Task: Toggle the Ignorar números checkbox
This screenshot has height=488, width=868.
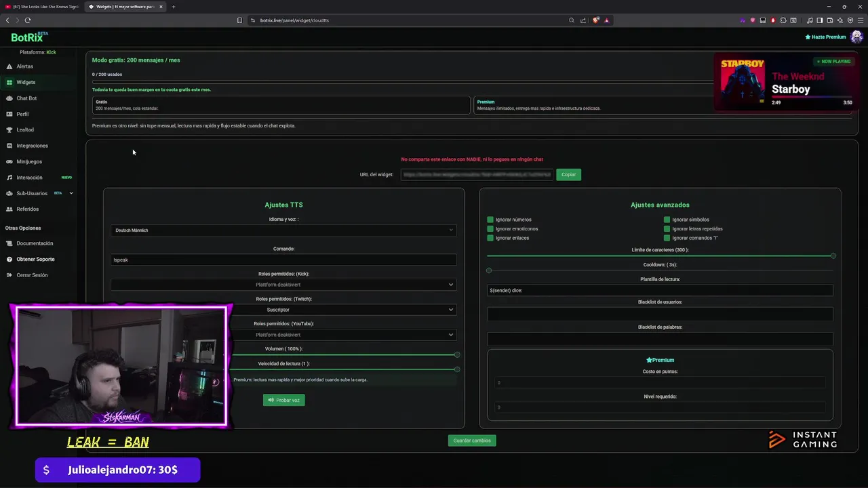Action: (x=490, y=220)
